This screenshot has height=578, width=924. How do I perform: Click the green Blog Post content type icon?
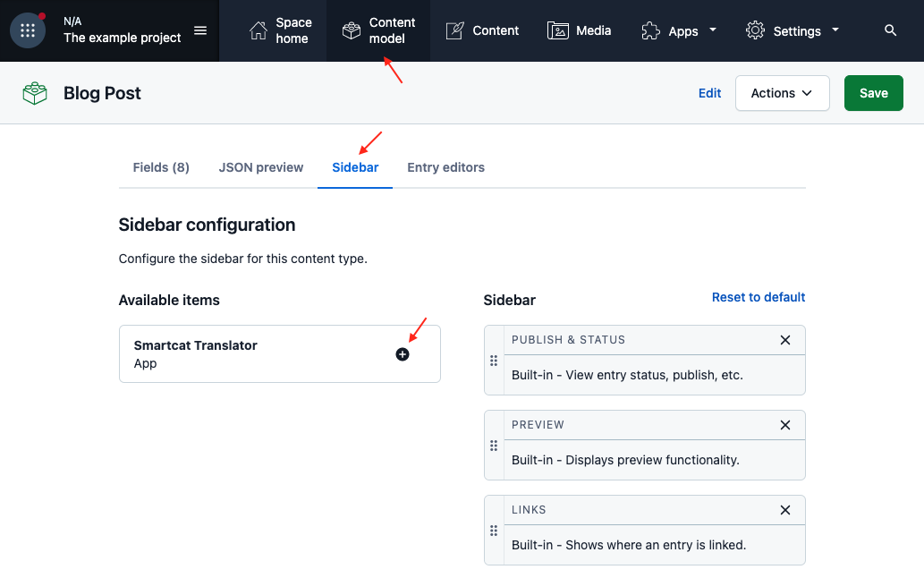pos(35,93)
